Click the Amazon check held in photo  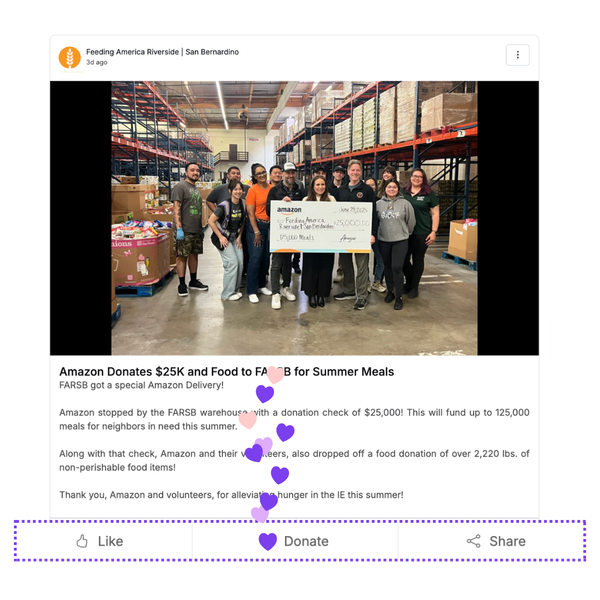click(321, 227)
